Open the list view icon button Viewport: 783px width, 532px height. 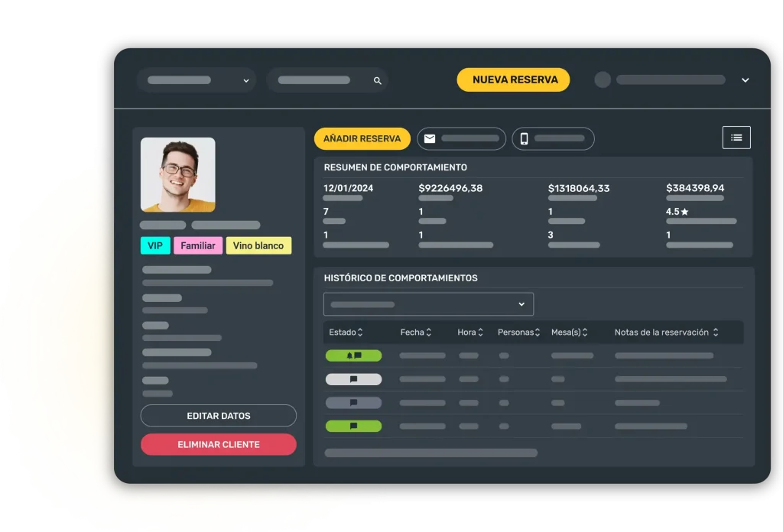[736, 138]
